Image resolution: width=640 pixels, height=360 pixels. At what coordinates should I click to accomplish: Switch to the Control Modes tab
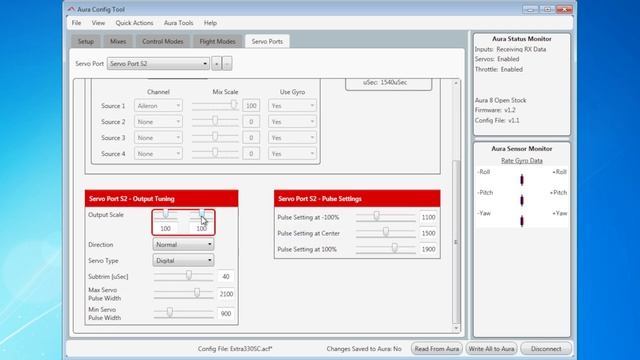(162, 41)
